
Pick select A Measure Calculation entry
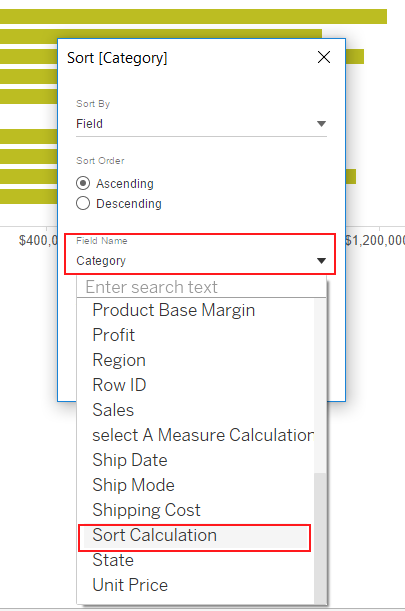[203, 435]
